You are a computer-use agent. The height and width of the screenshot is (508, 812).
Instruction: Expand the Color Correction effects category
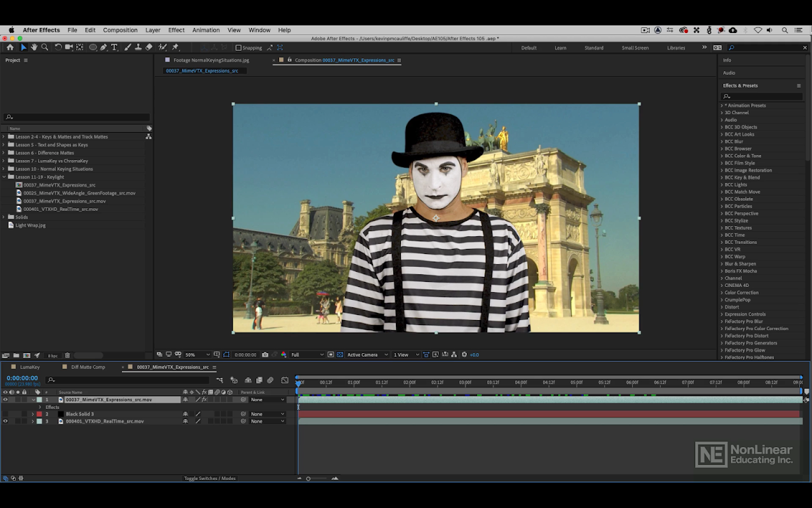click(721, 293)
